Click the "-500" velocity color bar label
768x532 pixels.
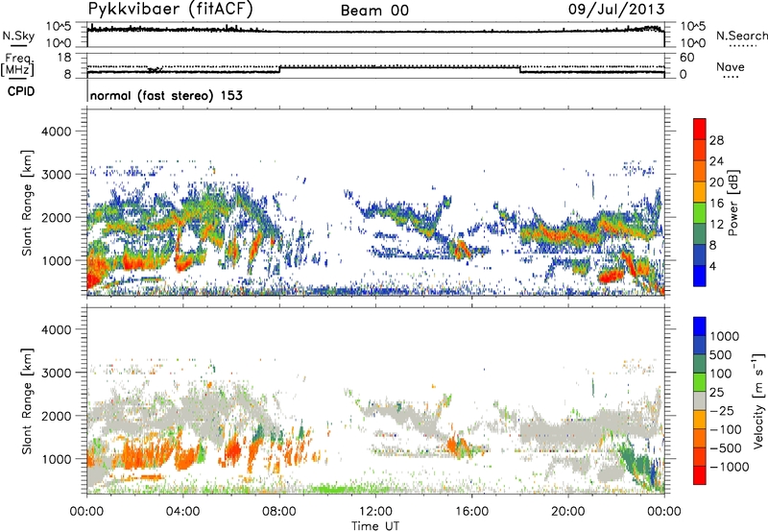point(726,448)
